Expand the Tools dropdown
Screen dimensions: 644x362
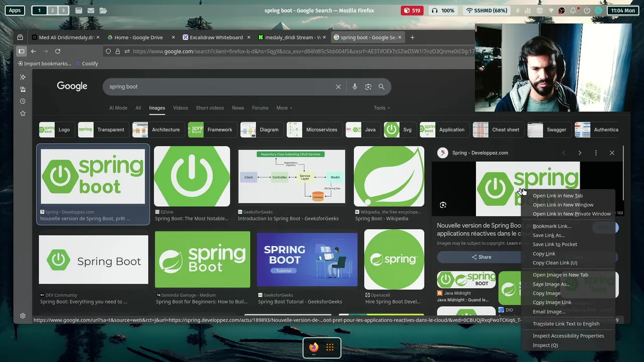pos(381,108)
